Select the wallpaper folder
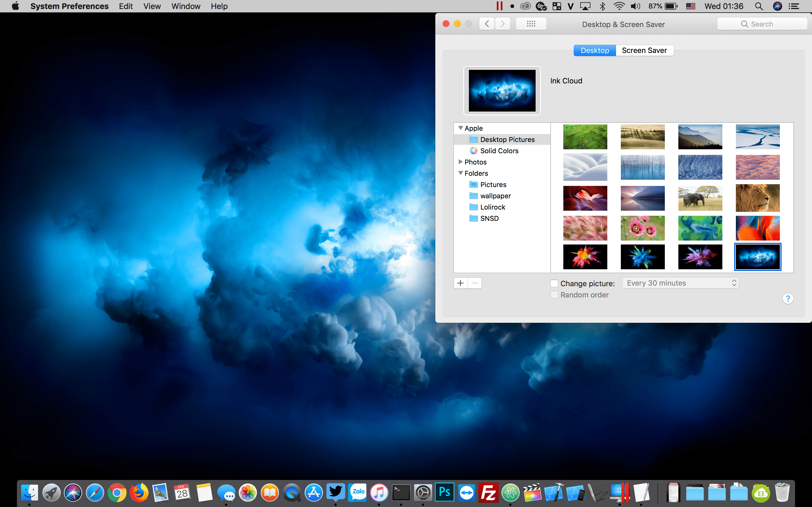Image resolution: width=812 pixels, height=507 pixels. [495, 196]
